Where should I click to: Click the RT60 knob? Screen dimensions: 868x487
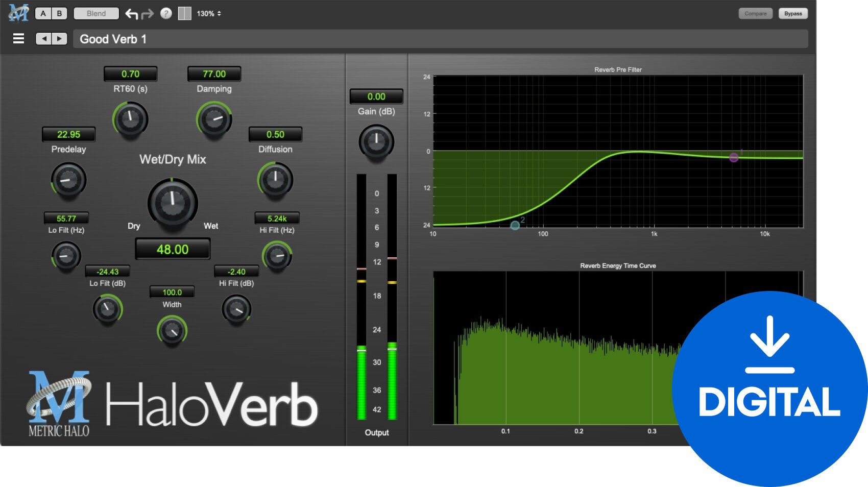click(130, 119)
